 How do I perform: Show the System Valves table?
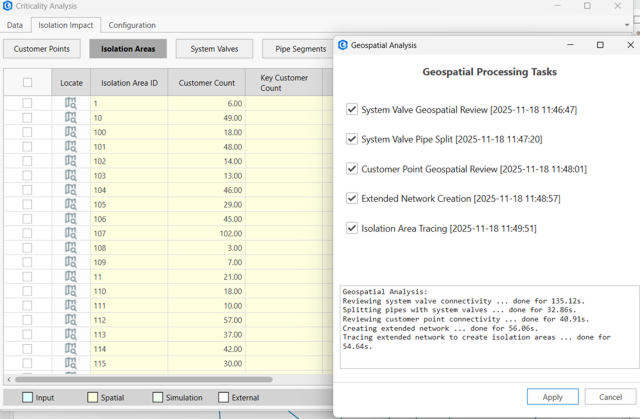tap(214, 48)
